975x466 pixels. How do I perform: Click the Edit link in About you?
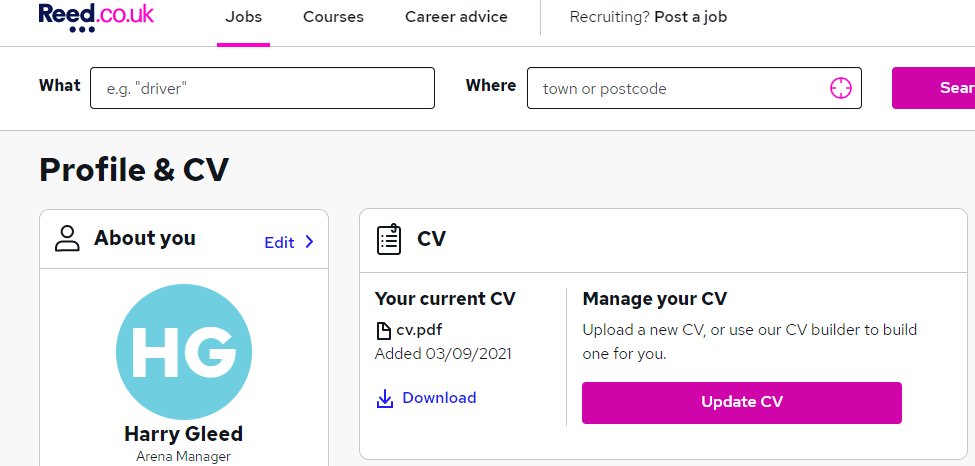[x=279, y=242]
